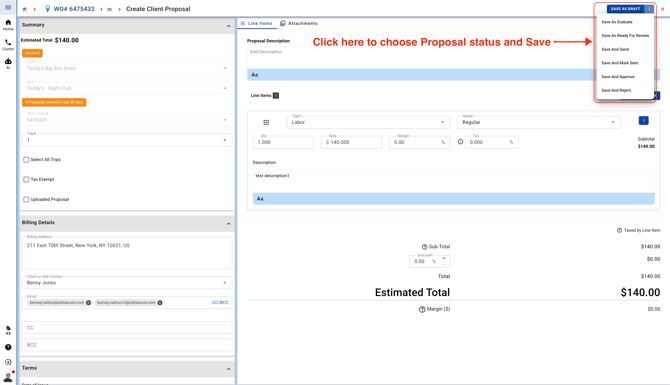
Task: Click the orange Unsaved status badge
Action: (32, 53)
